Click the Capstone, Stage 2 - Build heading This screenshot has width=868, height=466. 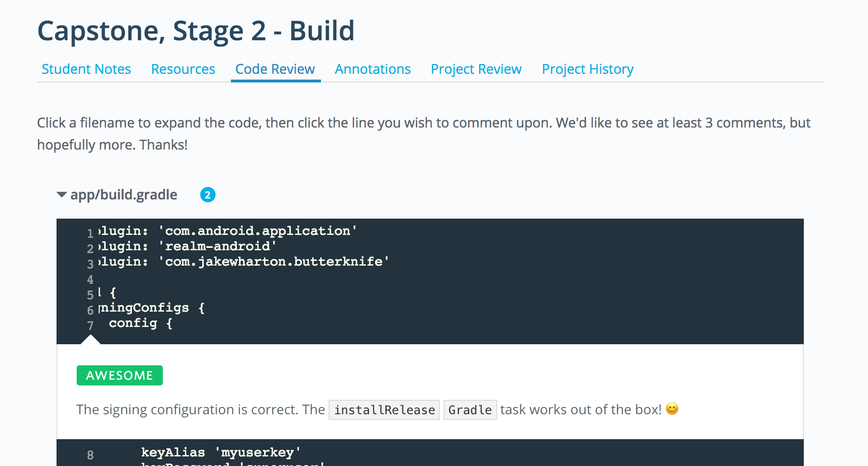195,31
